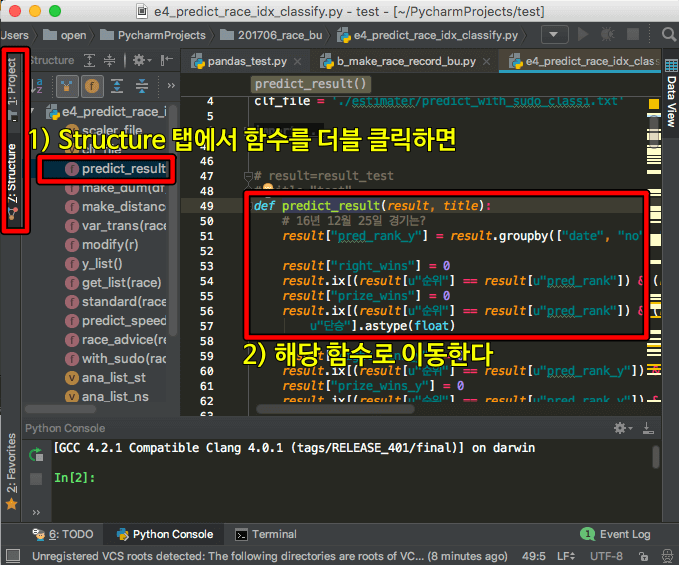Image resolution: width=679 pixels, height=565 pixels.
Task: Select ana_list_st variable in Structure
Action: (x=105, y=378)
